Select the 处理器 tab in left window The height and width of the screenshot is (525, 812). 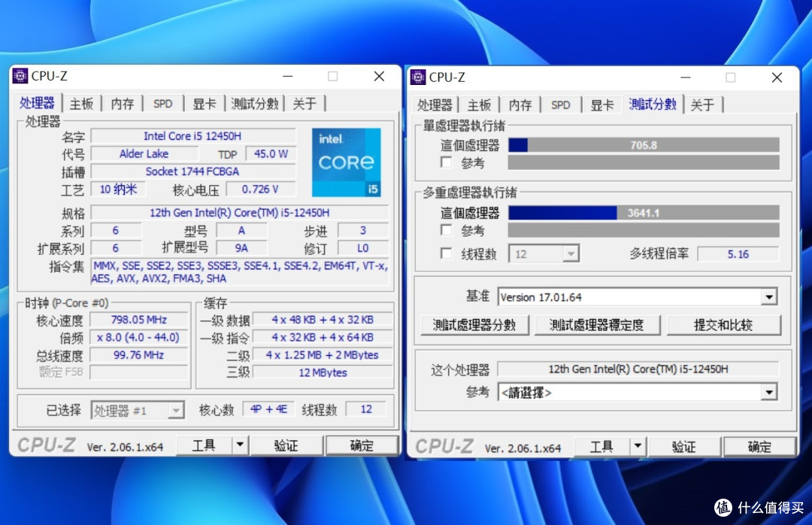coord(37,103)
